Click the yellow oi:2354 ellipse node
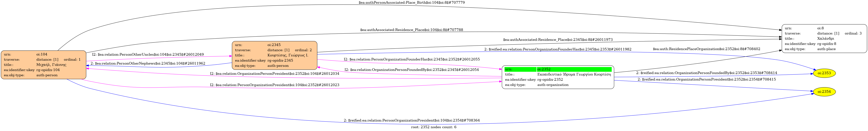 tap(824, 92)
